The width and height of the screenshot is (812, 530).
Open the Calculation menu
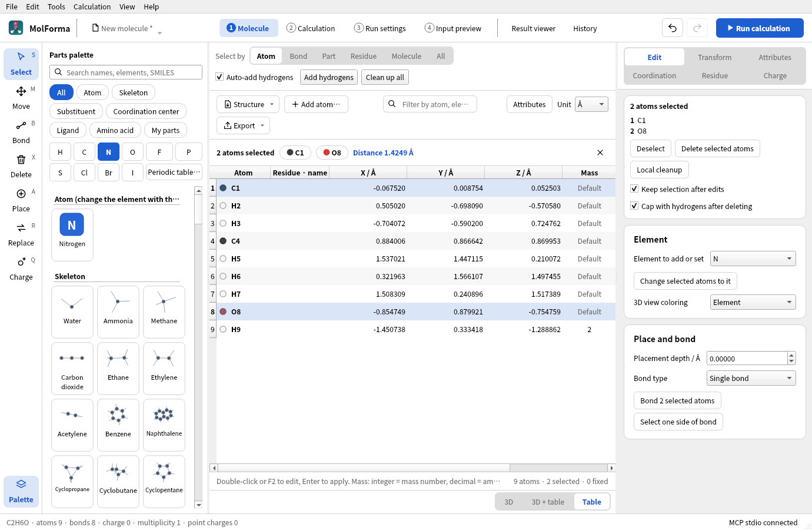click(x=92, y=6)
